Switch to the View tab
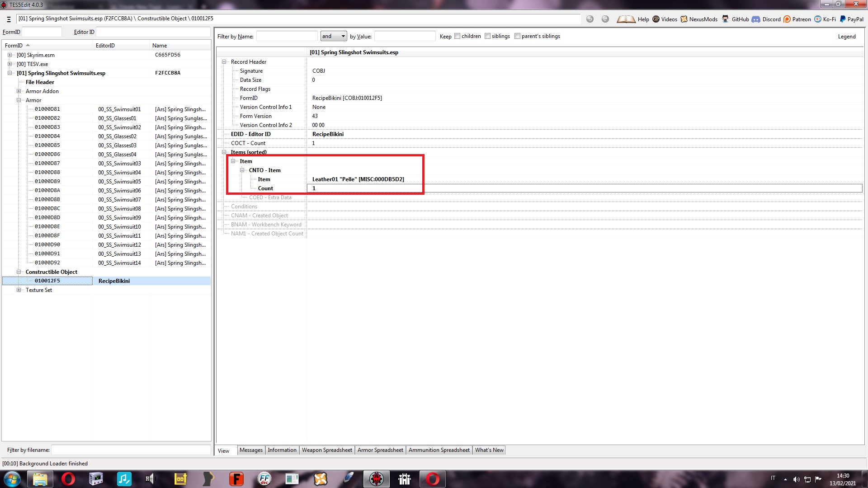Viewport: 868px width, 488px height. click(224, 450)
